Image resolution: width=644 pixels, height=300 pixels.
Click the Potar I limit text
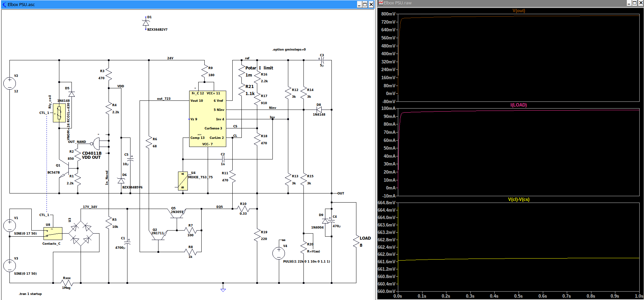259,68
